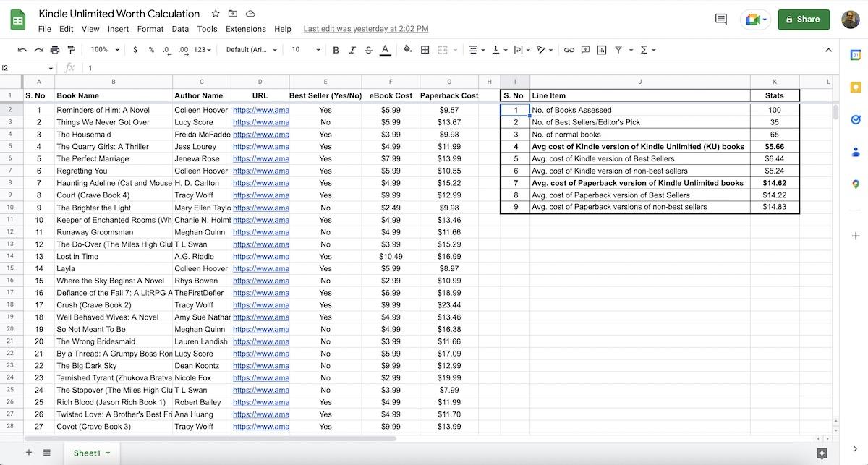The width and height of the screenshot is (868, 465).
Task: Click the increase decimal places icon
Action: (x=183, y=50)
